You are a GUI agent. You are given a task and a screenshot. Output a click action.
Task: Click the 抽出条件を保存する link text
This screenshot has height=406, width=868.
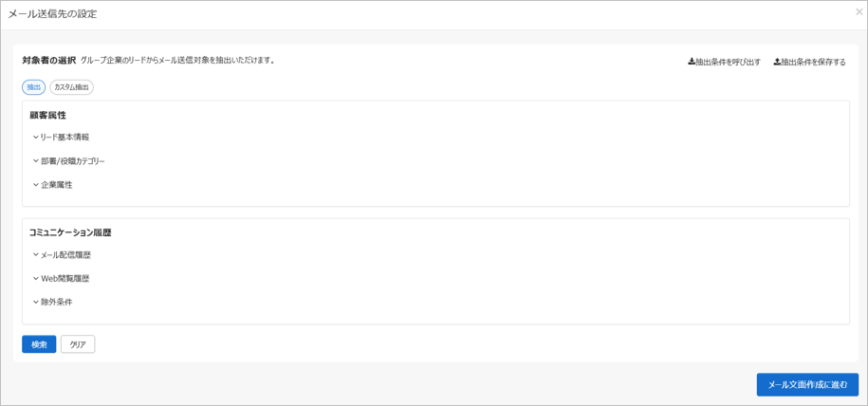pyautogui.click(x=814, y=63)
